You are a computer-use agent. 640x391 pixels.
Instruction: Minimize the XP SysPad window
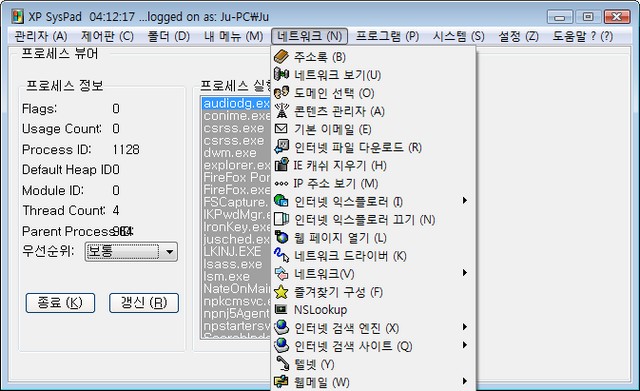[x=560, y=17]
